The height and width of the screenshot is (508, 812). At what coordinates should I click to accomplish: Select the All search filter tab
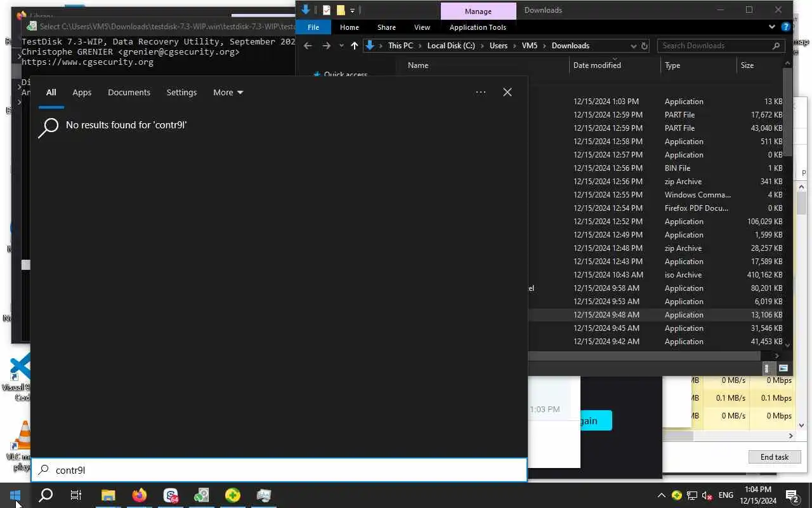pyautogui.click(x=51, y=93)
